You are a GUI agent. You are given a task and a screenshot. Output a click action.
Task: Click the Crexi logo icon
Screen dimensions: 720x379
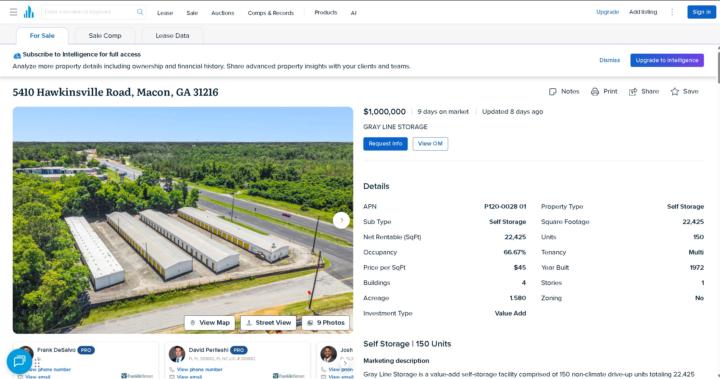coord(29,12)
